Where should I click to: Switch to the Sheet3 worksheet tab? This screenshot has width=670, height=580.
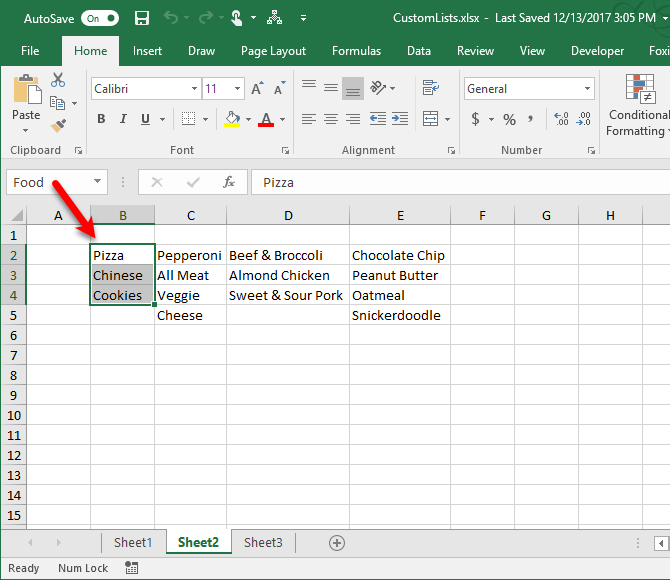click(263, 542)
